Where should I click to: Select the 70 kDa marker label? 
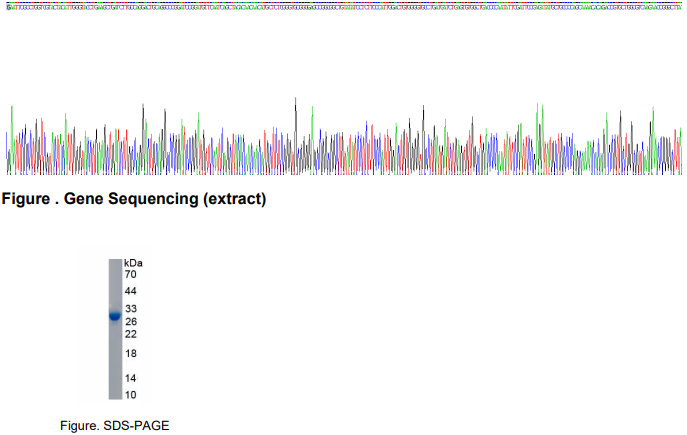131,275
